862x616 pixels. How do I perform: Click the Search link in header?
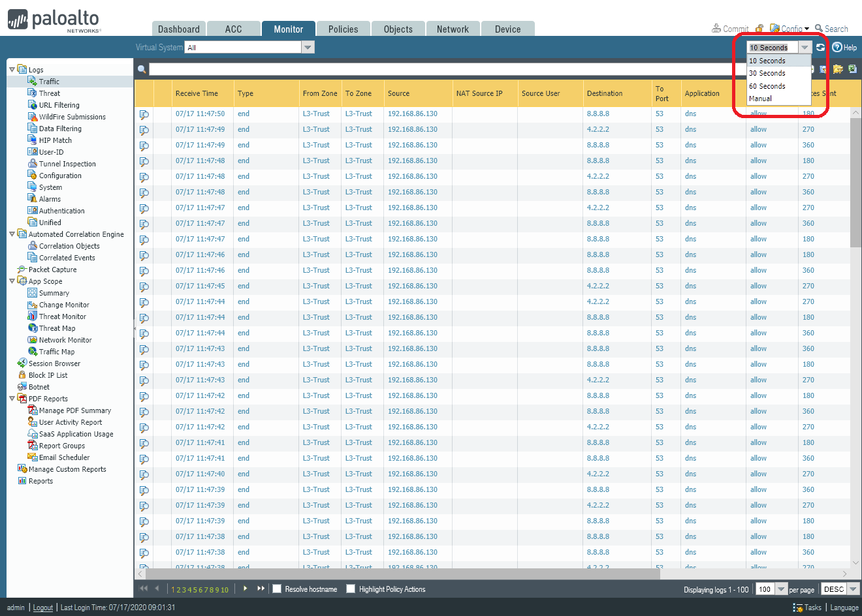pos(831,29)
